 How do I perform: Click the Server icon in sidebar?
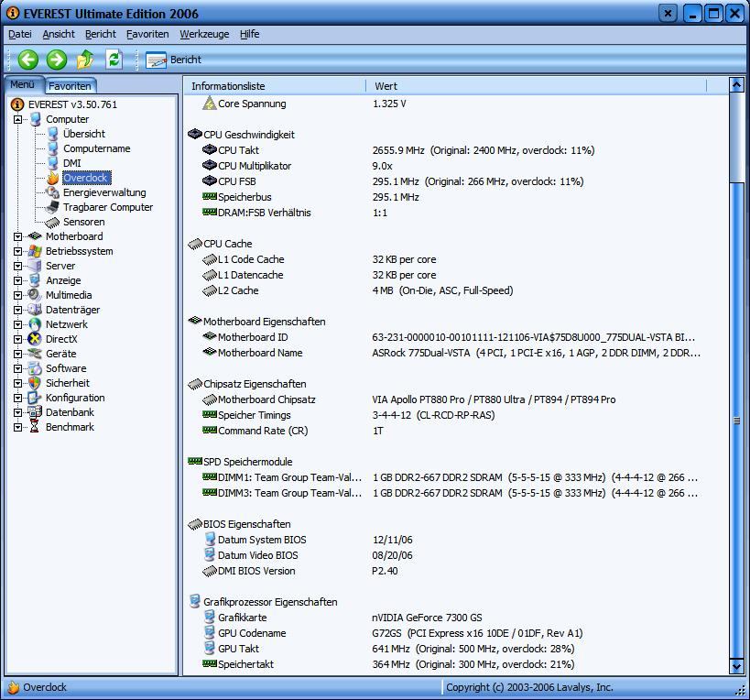pos(35,266)
